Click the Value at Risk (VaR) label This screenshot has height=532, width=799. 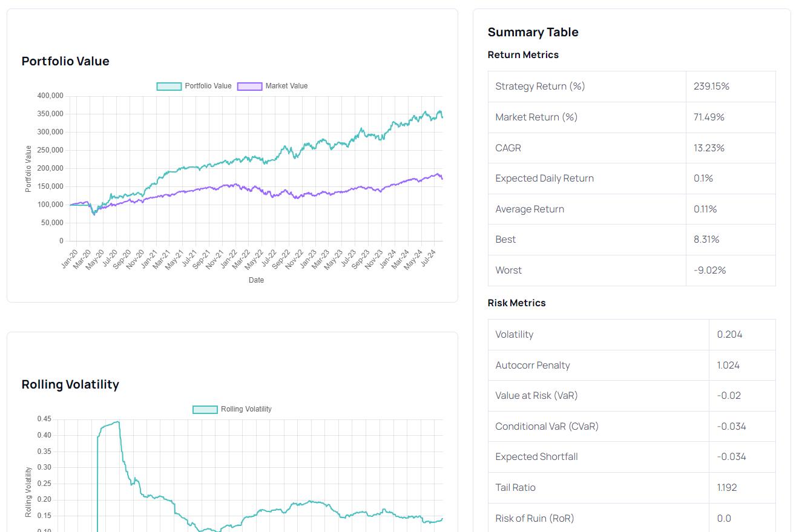point(536,395)
